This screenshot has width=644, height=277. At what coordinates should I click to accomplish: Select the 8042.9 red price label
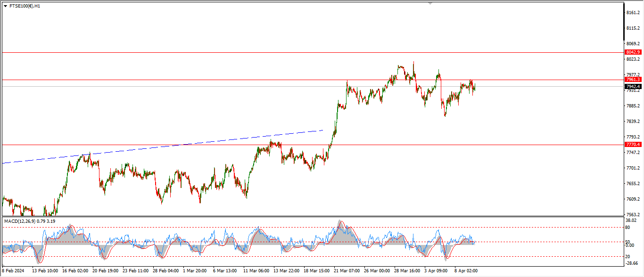pos(633,52)
